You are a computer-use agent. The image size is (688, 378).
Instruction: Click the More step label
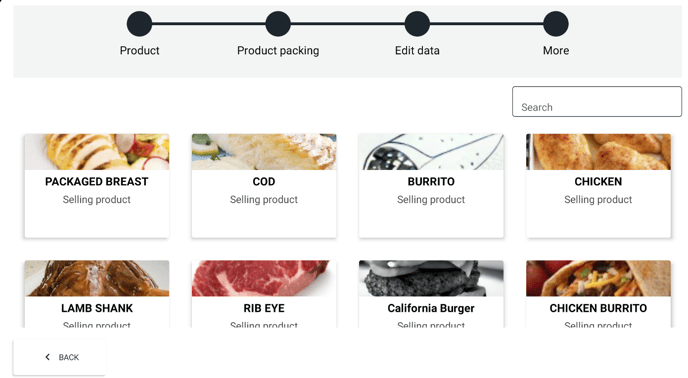[556, 50]
